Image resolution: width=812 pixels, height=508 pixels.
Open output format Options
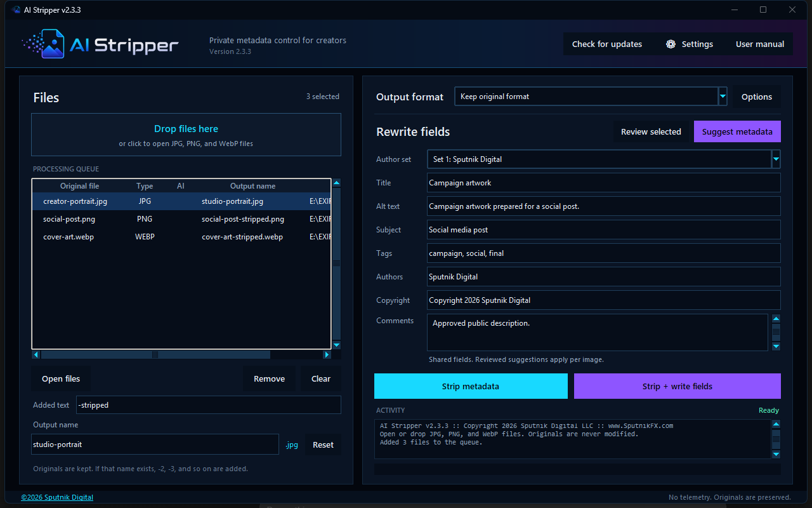click(757, 97)
